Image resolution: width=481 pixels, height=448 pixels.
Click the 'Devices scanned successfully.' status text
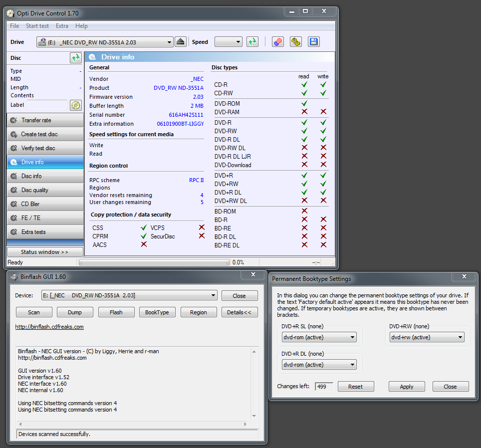pos(54,434)
